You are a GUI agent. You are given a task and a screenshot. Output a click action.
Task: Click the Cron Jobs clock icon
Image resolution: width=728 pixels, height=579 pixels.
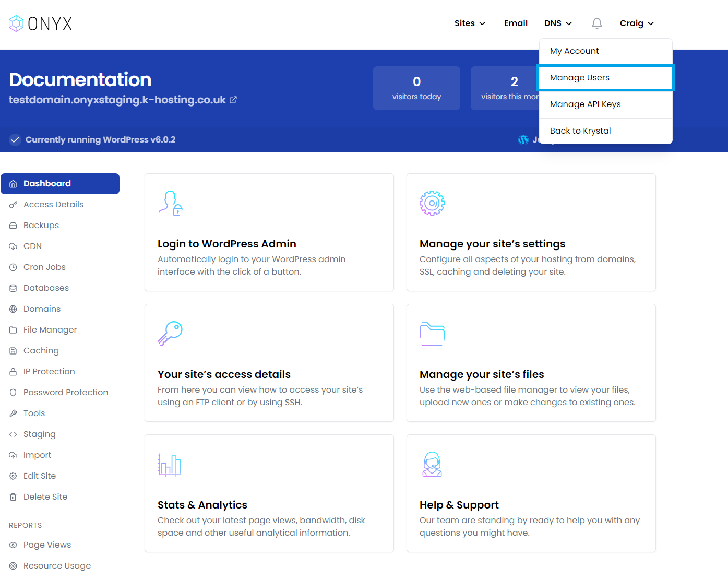click(x=13, y=267)
